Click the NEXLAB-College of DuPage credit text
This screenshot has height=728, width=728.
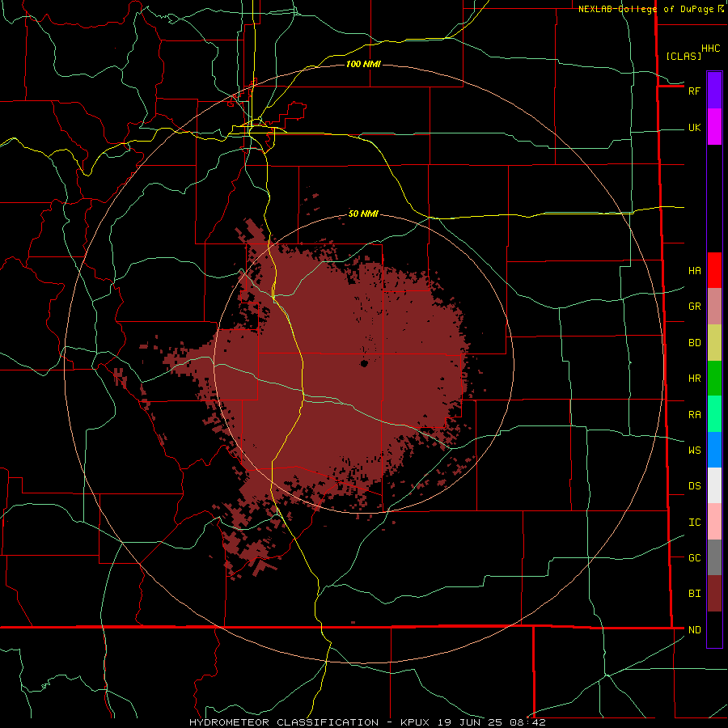tap(645, 9)
